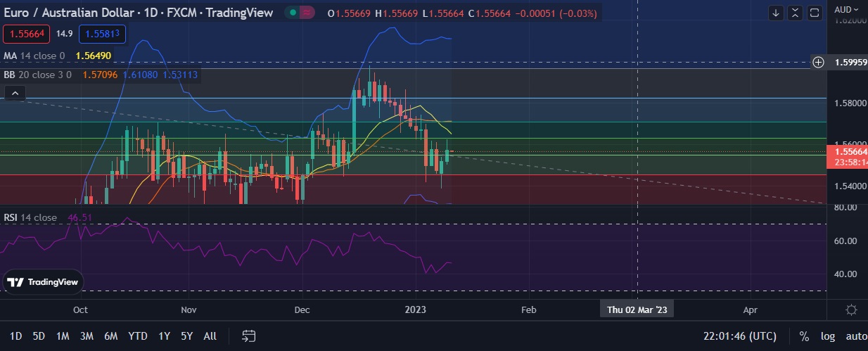Click the RSI 60.00 scale label
The height and width of the screenshot is (351, 868).
(844, 241)
